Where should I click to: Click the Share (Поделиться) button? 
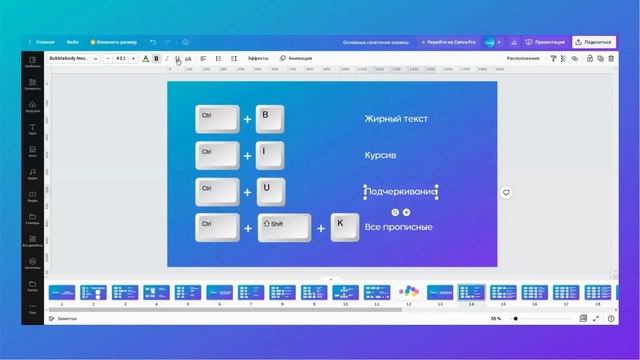coord(594,42)
